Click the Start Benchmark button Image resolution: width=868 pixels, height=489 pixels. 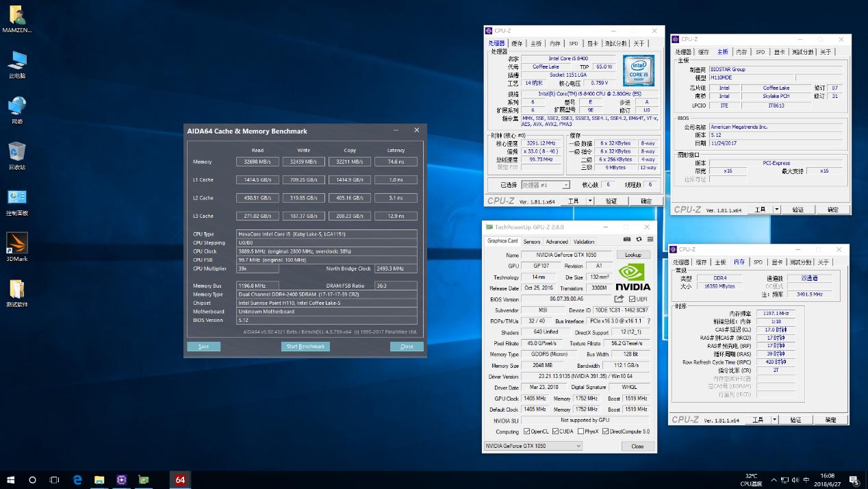coord(305,347)
